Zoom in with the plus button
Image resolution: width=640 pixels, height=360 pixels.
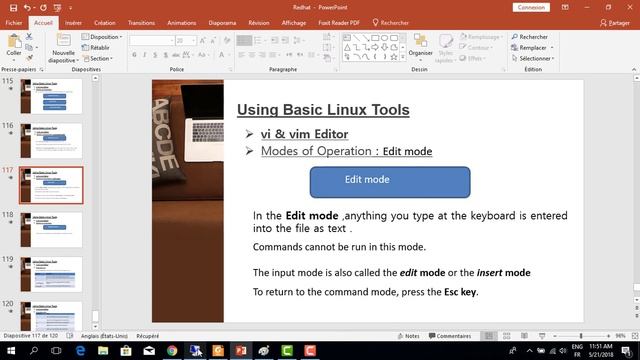[x=608, y=336]
